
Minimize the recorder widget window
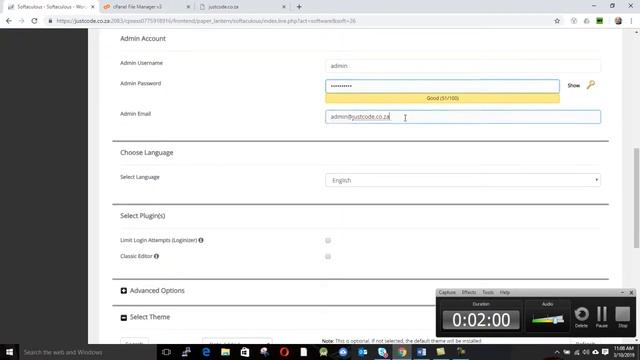(622, 292)
